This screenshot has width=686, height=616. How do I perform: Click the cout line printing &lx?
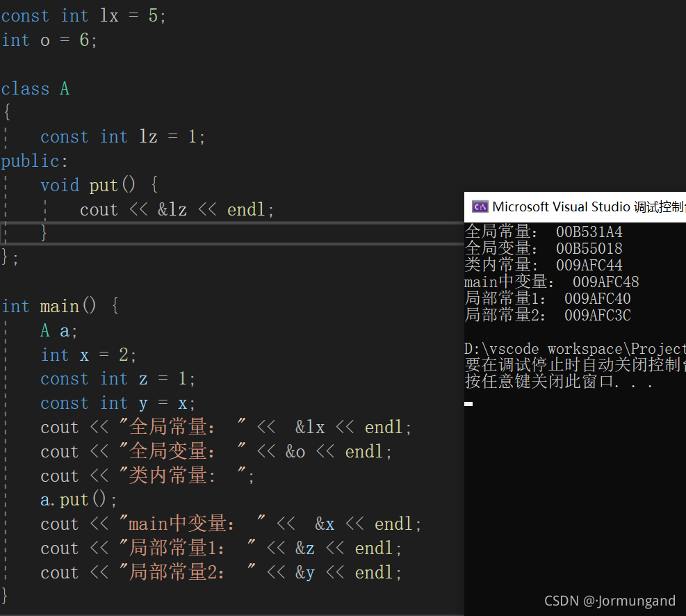pyautogui.click(x=226, y=427)
